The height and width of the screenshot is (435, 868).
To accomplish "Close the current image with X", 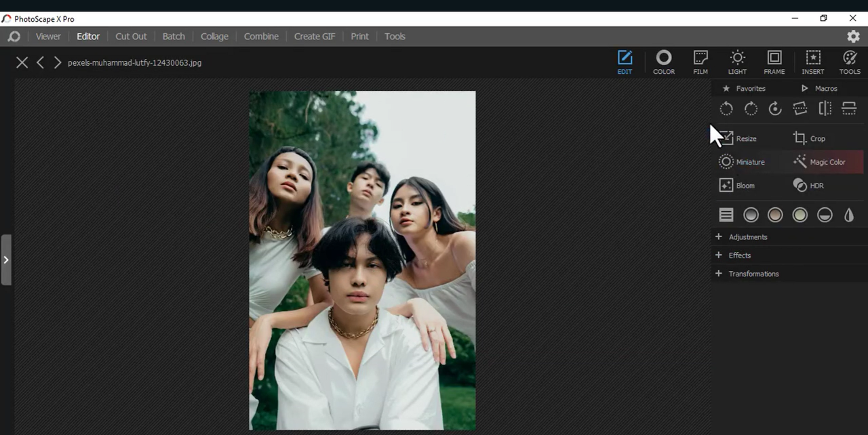I will pos(22,62).
